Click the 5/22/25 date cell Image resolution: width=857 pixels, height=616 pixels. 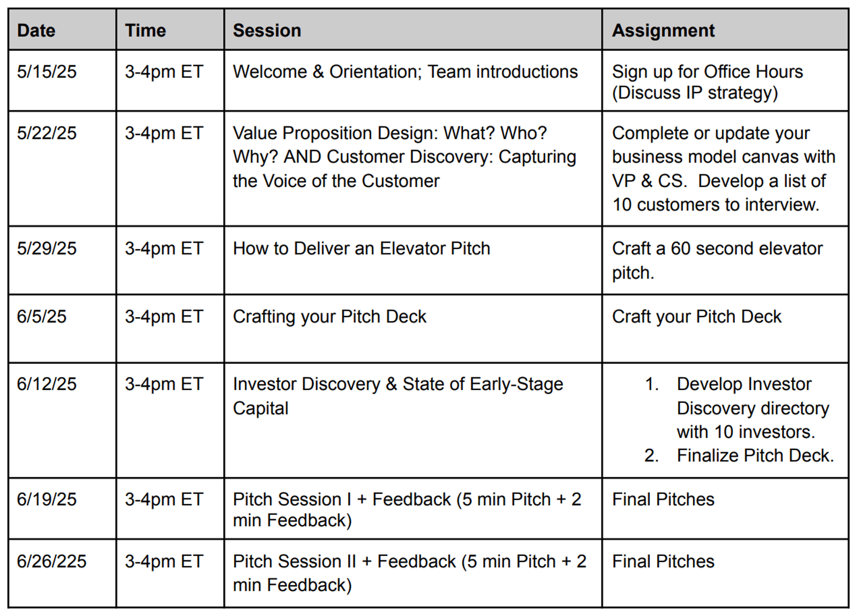point(62,168)
